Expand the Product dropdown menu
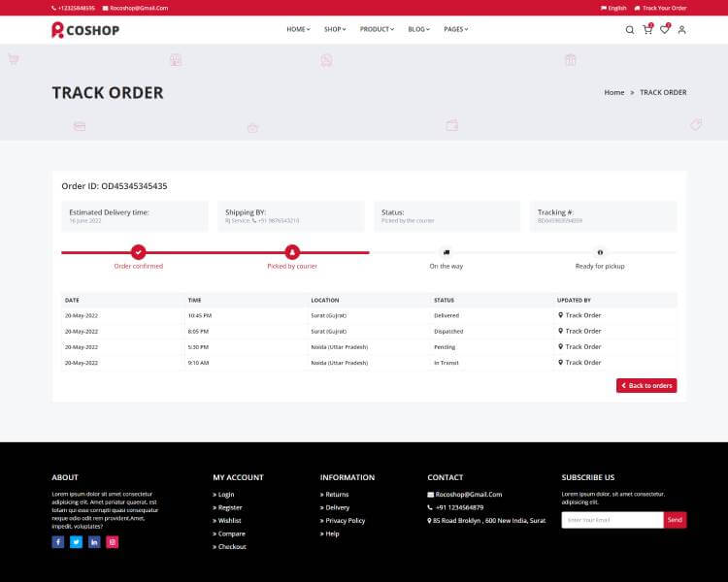 pos(377,29)
